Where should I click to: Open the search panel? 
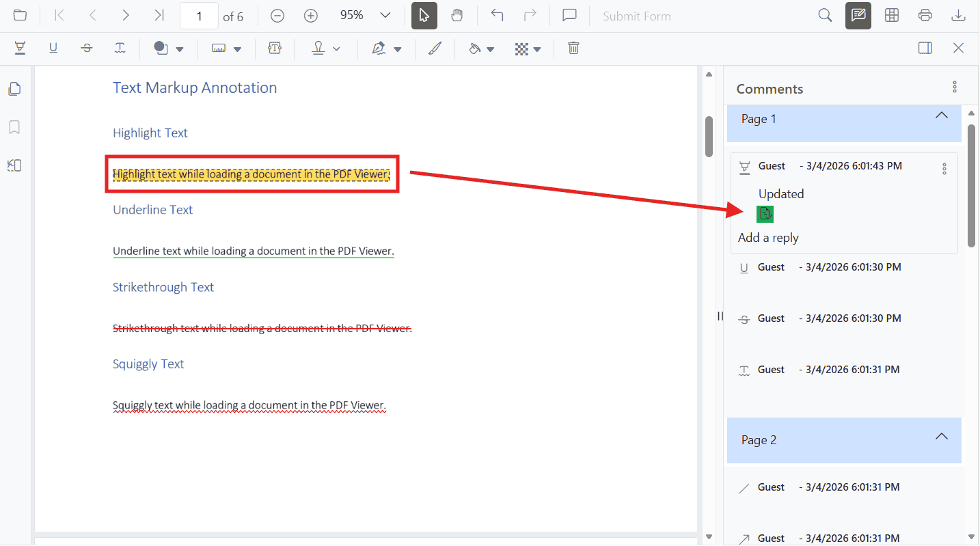[825, 15]
